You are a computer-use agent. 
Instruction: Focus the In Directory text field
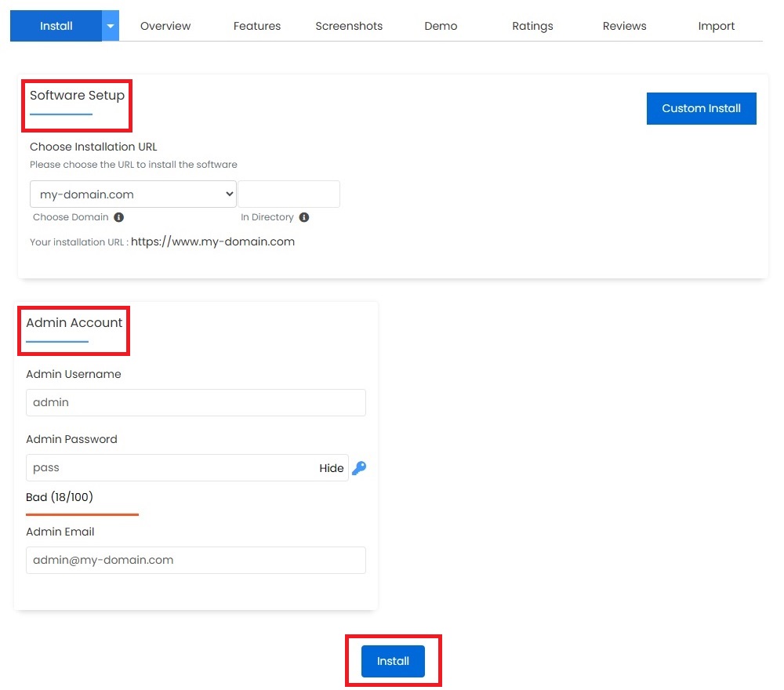tap(289, 194)
